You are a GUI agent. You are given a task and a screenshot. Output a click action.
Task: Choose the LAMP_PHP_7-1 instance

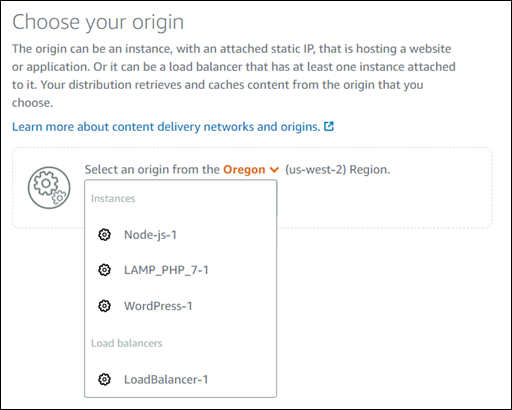pyautogui.click(x=180, y=270)
